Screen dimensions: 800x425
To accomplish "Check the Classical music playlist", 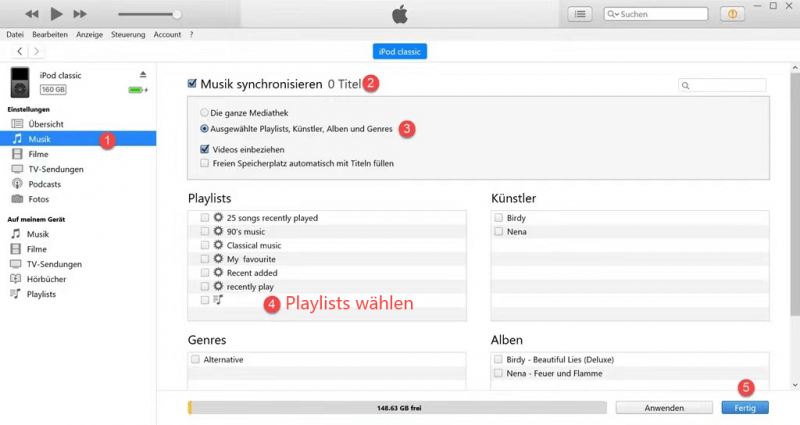I will pos(205,245).
